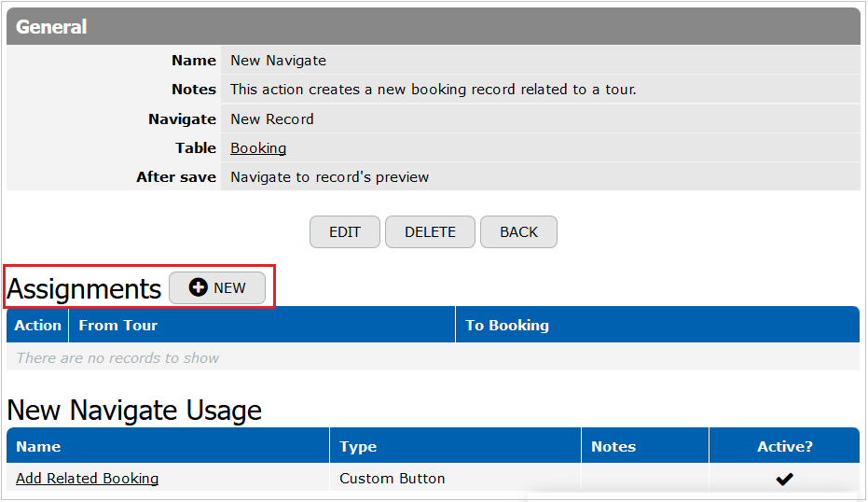This screenshot has width=868, height=502.
Task: Click the Type column header
Action: click(x=455, y=445)
